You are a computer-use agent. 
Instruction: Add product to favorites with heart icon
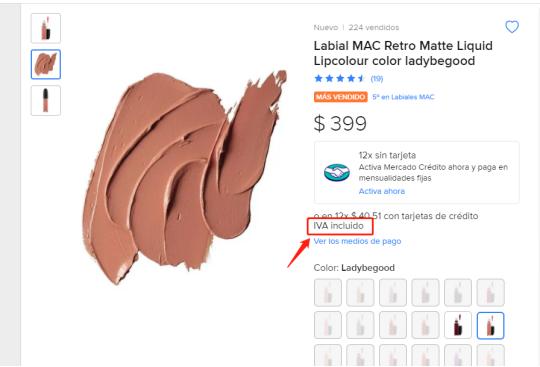(x=512, y=27)
